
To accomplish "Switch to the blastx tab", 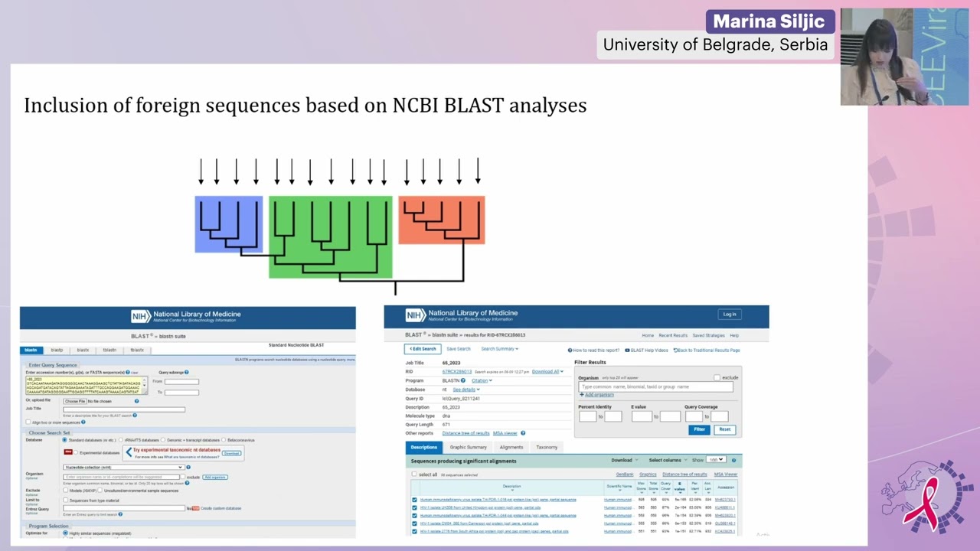I will pyautogui.click(x=83, y=350).
